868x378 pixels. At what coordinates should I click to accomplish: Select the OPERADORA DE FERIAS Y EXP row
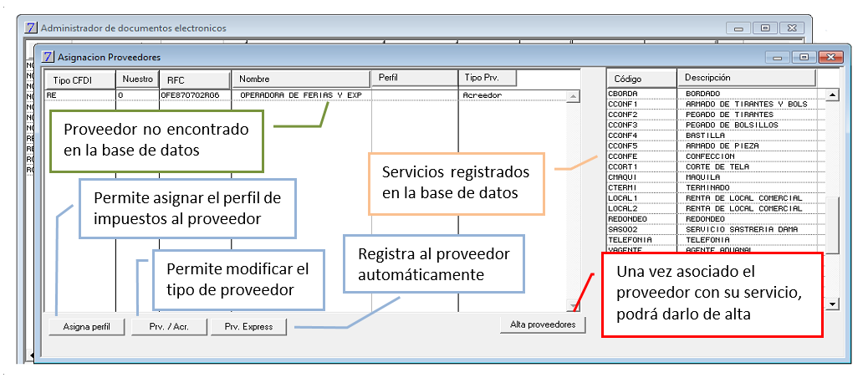coord(306,95)
